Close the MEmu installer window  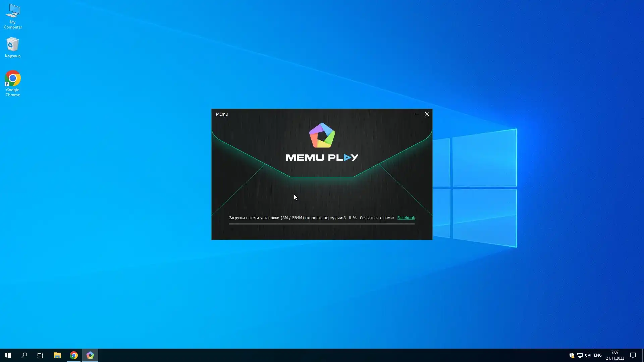pyautogui.click(x=427, y=114)
